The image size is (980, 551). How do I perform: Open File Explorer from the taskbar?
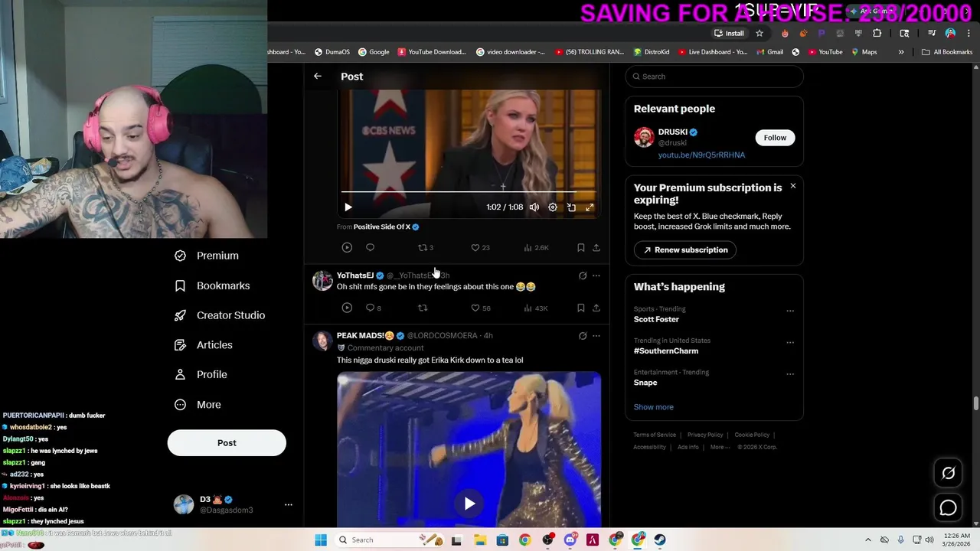click(x=480, y=540)
